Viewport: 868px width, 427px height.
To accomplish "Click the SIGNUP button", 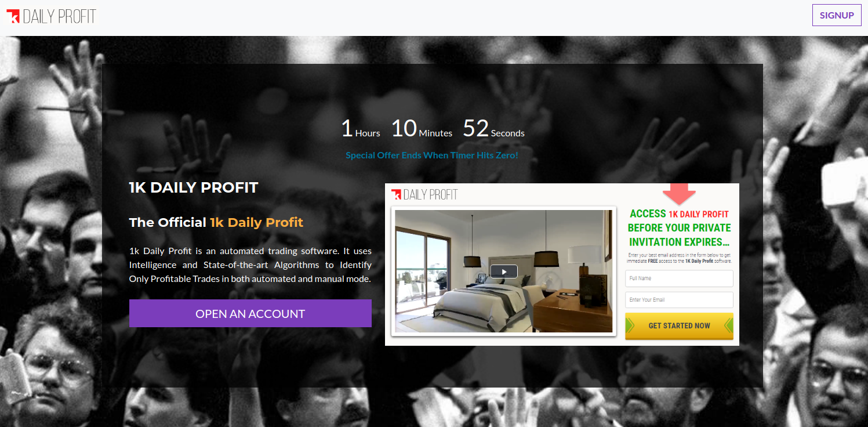I will pos(837,15).
